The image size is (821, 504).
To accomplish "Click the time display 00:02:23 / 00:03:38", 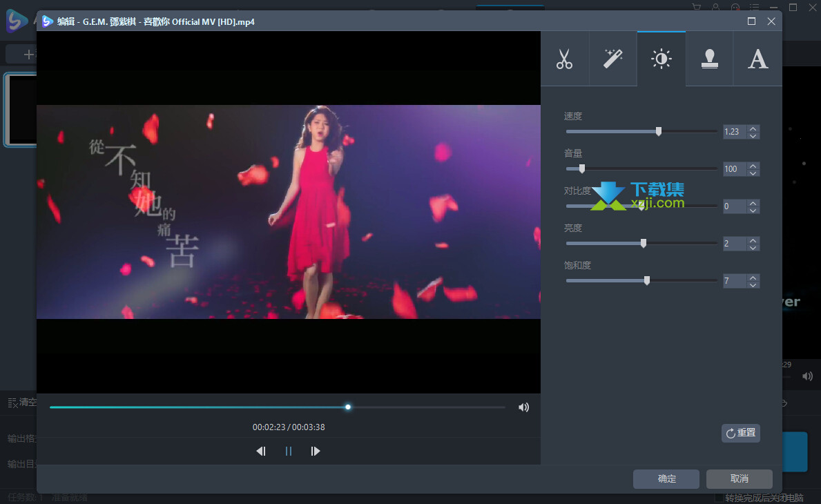I will click(x=289, y=427).
